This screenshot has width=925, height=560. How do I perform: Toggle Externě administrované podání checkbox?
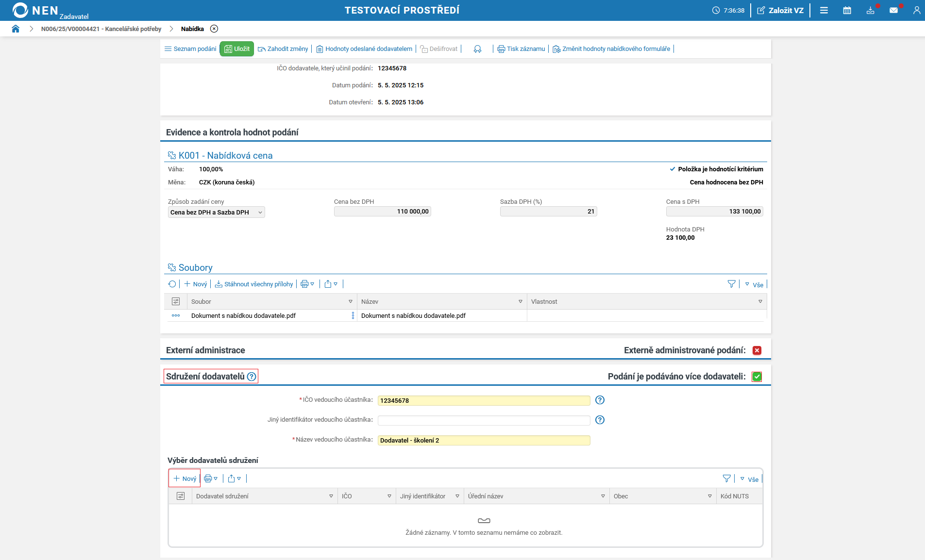[x=757, y=350]
